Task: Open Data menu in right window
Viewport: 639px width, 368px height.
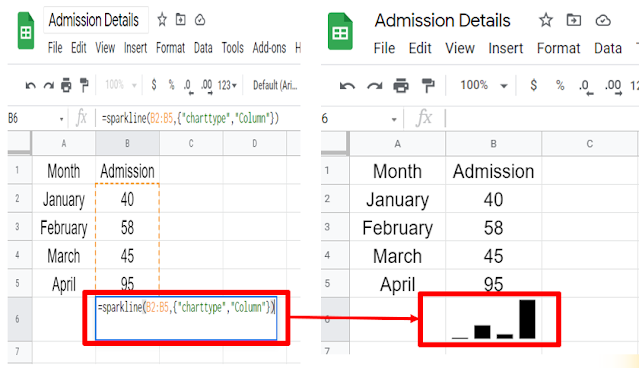Action: pos(608,48)
